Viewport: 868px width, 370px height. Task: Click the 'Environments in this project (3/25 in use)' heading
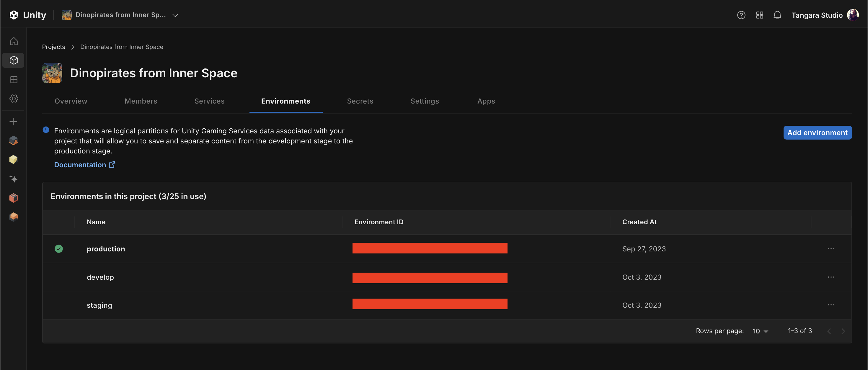[x=128, y=197]
